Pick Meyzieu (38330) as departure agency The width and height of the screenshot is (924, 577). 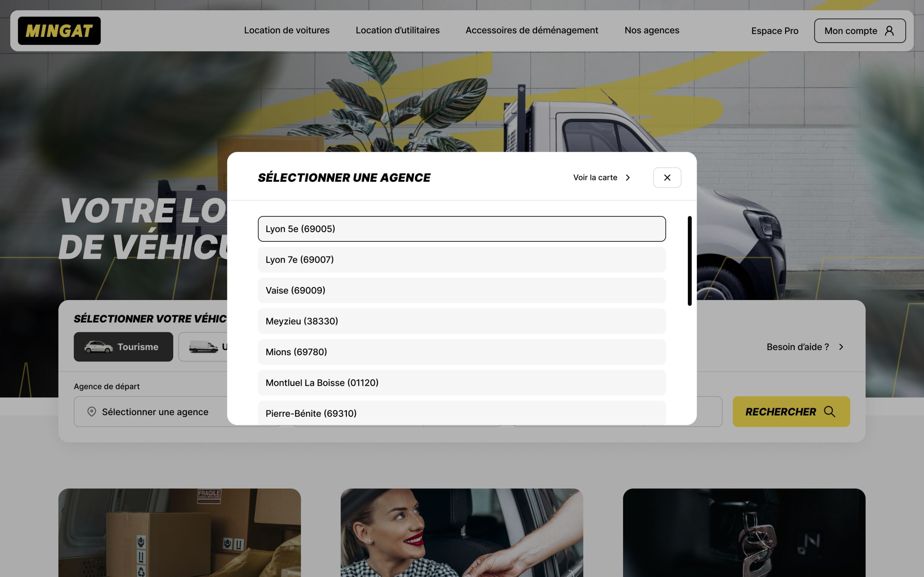point(461,321)
